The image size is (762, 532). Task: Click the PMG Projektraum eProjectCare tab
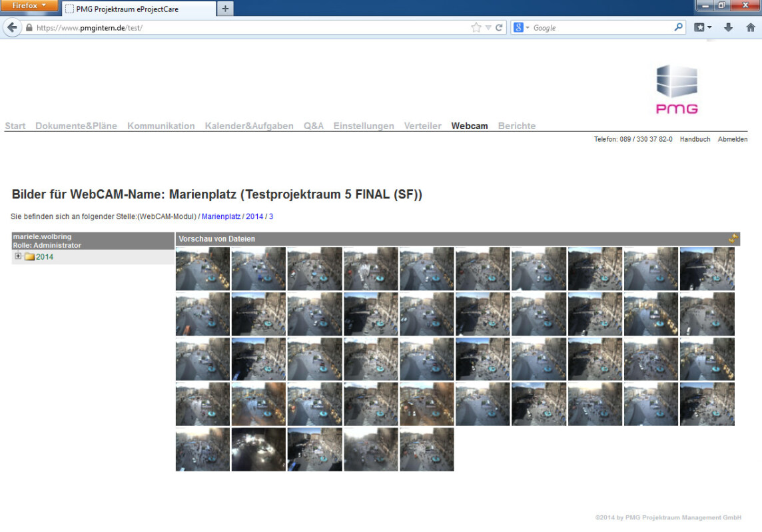pyautogui.click(x=139, y=9)
